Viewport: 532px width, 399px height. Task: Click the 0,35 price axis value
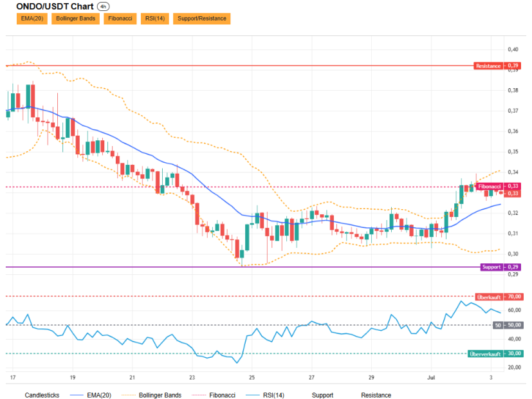513,151
